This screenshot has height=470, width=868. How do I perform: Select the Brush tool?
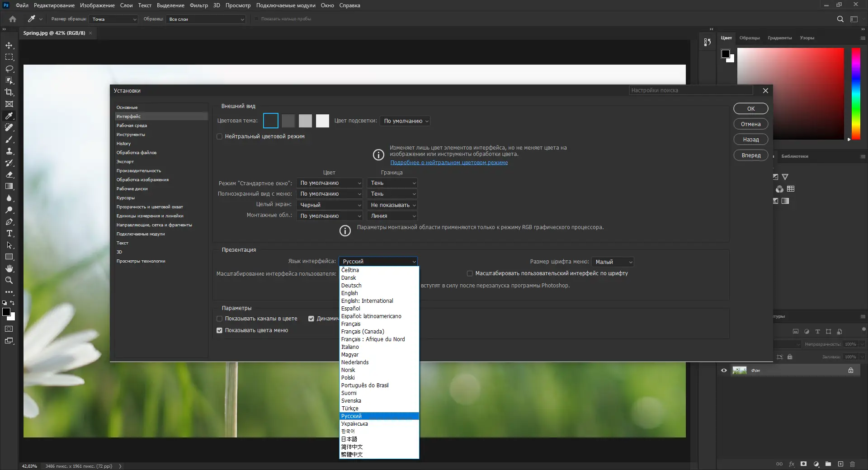point(9,139)
